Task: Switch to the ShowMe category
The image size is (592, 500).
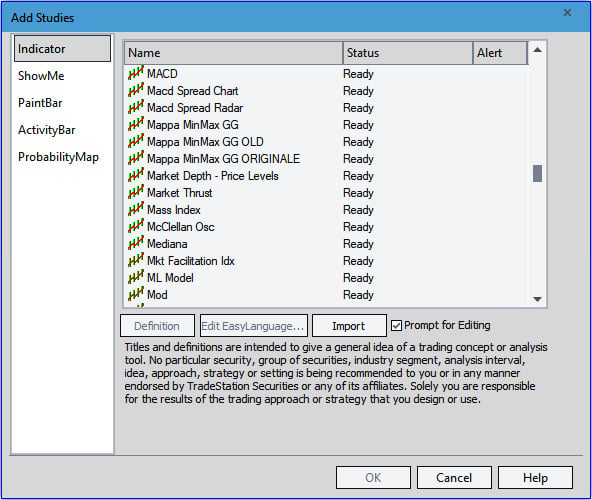Action: coord(41,76)
